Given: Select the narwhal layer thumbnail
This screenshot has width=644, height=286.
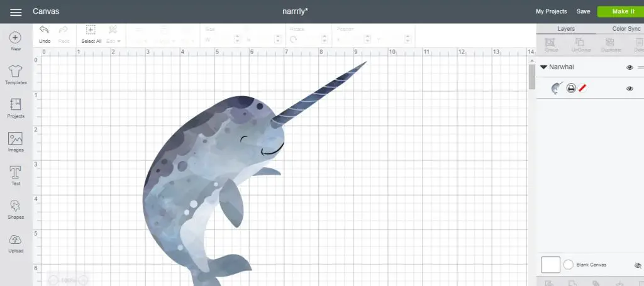Looking at the screenshot, I should [557, 88].
